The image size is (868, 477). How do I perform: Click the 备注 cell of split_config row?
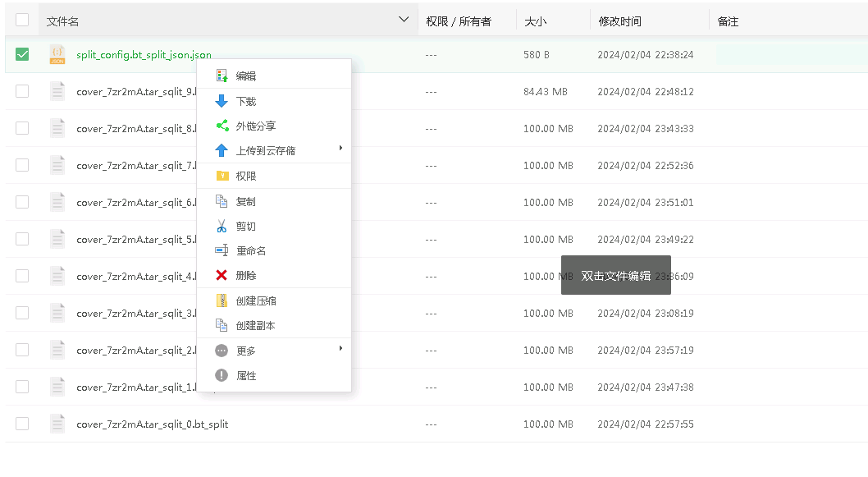click(792, 54)
